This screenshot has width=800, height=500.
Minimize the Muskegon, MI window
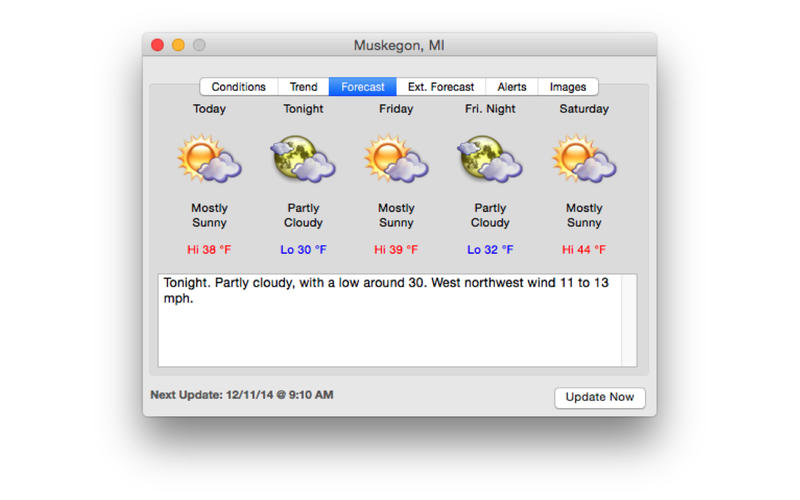coord(178,45)
